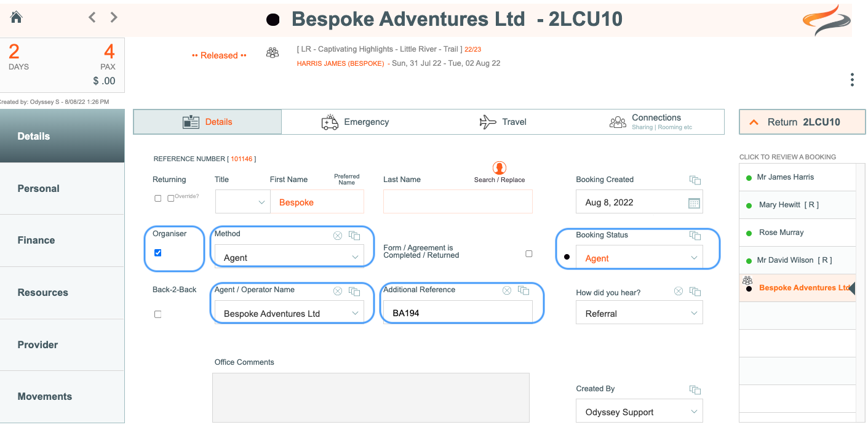Click the First Name field containing Bespoke
868x430 pixels.
click(x=317, y=202)
